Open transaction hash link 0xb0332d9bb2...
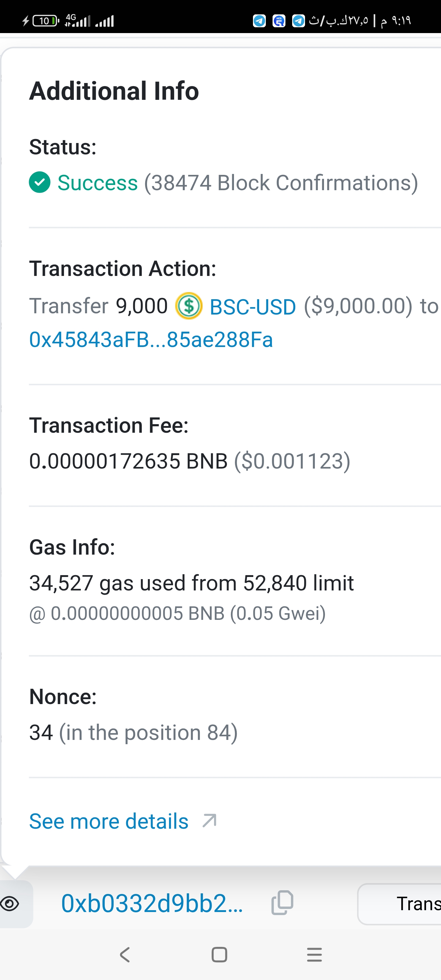Screen dimensions: 441x980 pos(152,903)
